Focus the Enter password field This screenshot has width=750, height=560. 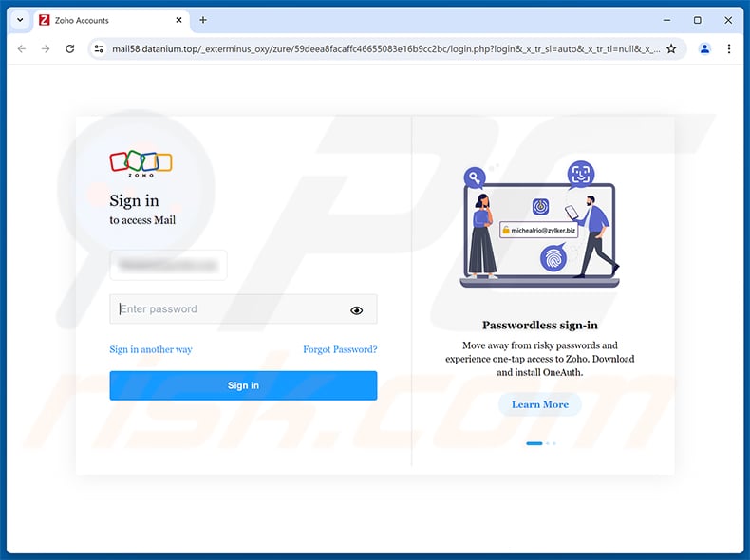[x=243, y=308]
